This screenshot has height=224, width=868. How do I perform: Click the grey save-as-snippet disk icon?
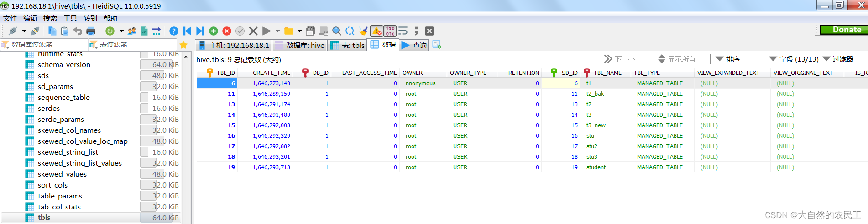[324, 31]
